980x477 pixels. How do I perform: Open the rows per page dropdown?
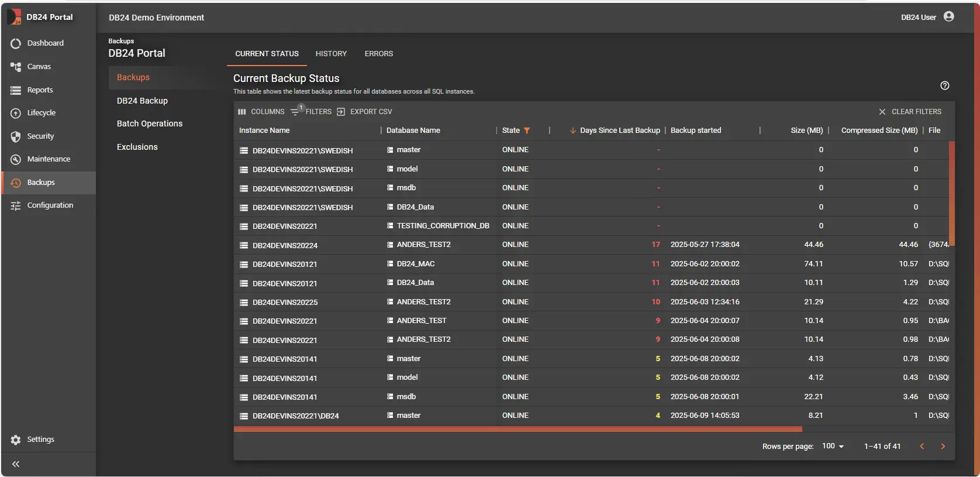click(833, 446)
